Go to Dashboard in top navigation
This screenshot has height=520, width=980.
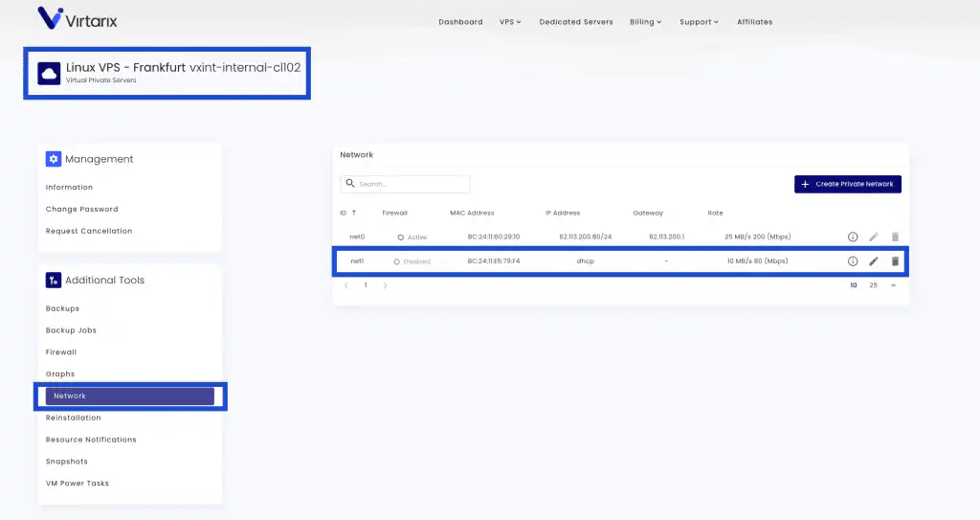click(460, 22)
